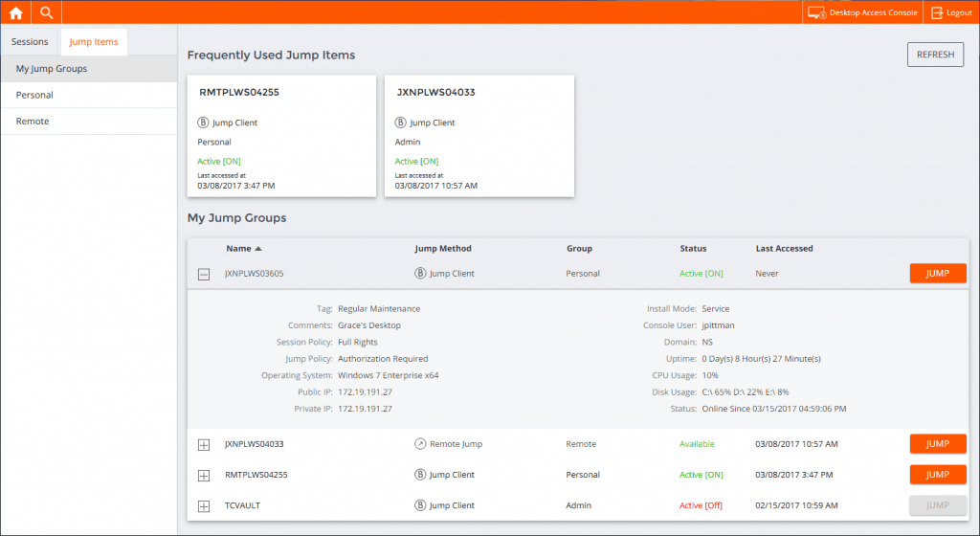Viewport: 980px width, 536px height.
Task: Click '03/08/2017 3:47 PM' in RMTPLWS04255 table row
Action: coord(793,474)
